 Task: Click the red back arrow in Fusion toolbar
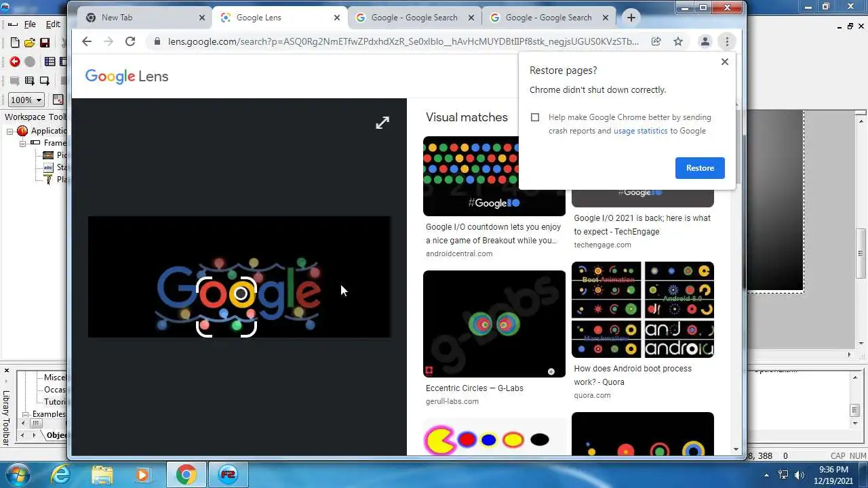15,62
